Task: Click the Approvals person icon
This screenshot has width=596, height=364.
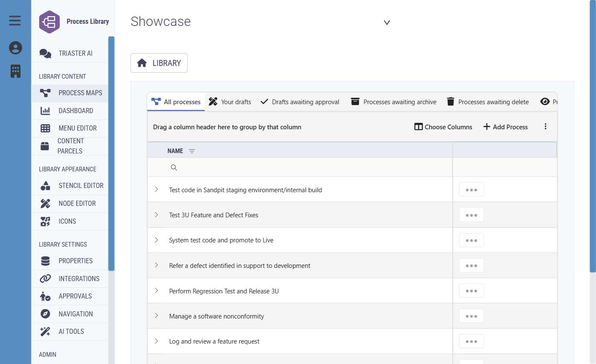Action: click(45, 296)
